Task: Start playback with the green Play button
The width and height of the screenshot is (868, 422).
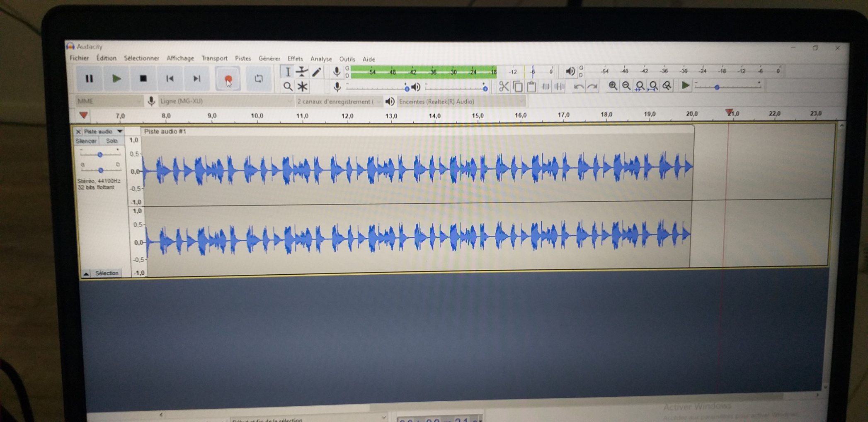Action: 116,78
